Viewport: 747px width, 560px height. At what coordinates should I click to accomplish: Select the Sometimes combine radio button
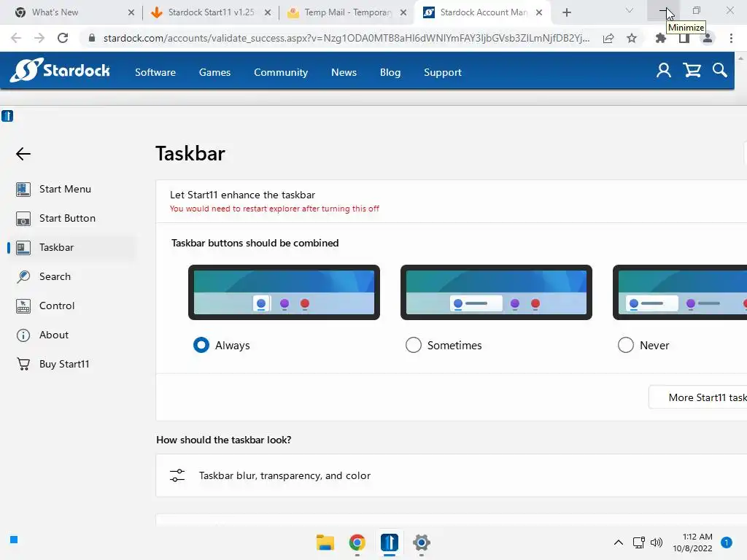coord(413,345)
